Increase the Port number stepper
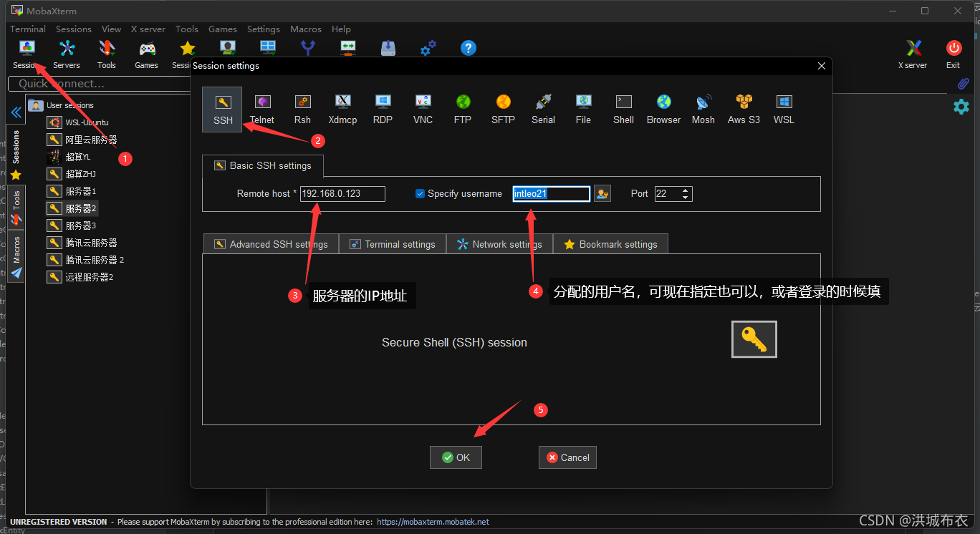This screenshot has width=980, height=534. pos(686,190)
